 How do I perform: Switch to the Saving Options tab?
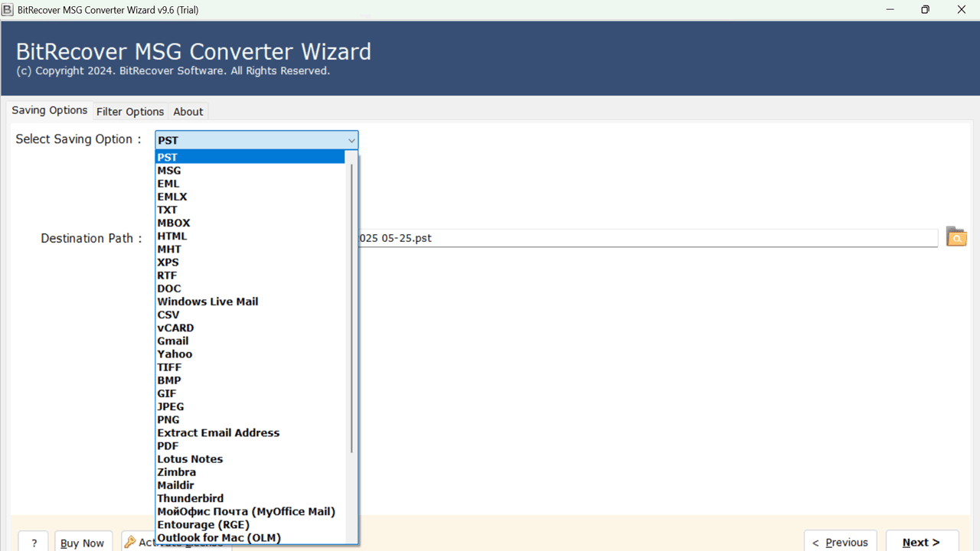point(50,110)
